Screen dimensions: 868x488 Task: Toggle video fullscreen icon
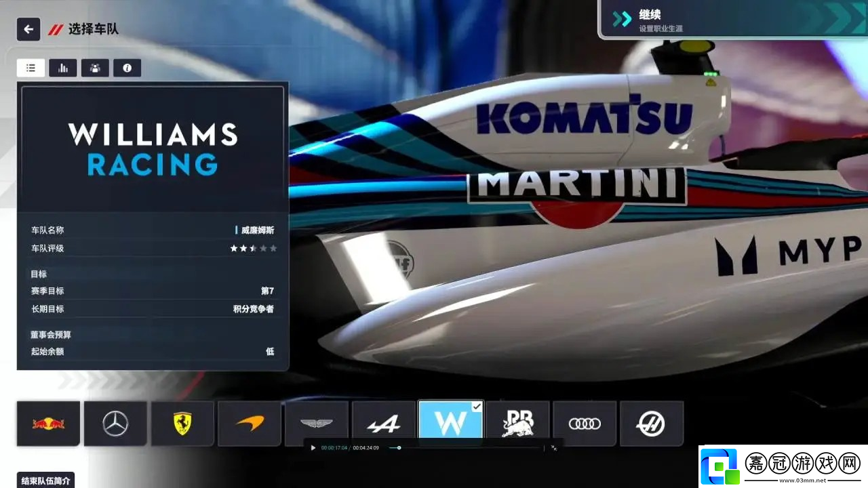click(554, 448)
